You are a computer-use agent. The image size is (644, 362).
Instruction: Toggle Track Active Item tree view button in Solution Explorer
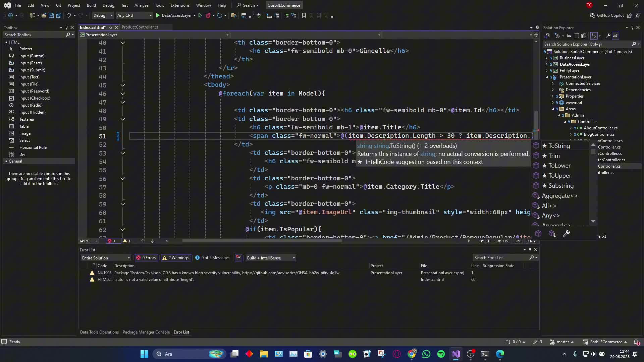tap(594, 36)
